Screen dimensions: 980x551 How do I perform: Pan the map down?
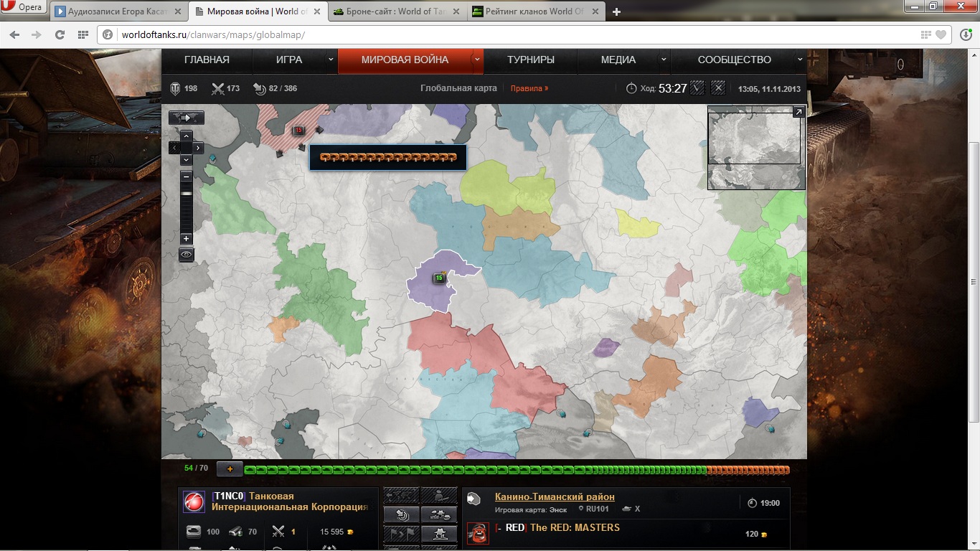pyautogui.click(x=187, y=159)
